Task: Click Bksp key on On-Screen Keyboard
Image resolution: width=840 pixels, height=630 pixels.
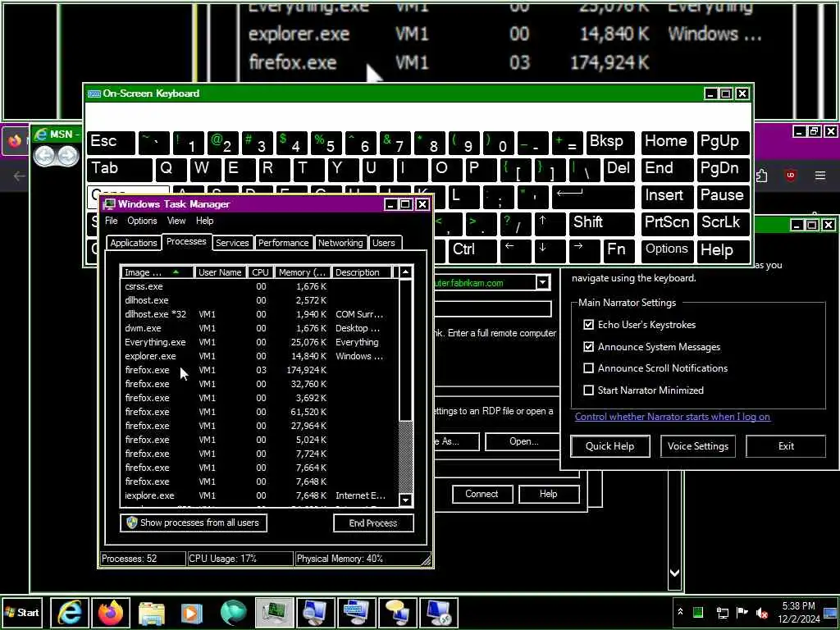Action: pos(609,142)
